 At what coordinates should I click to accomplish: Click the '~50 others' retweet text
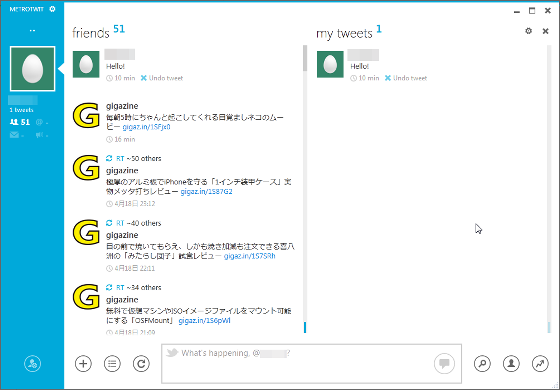click(x=144, y=158)
